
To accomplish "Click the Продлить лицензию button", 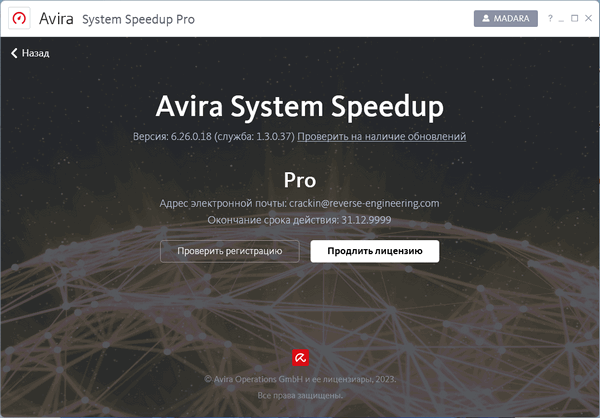I will [x=375, y=251].
